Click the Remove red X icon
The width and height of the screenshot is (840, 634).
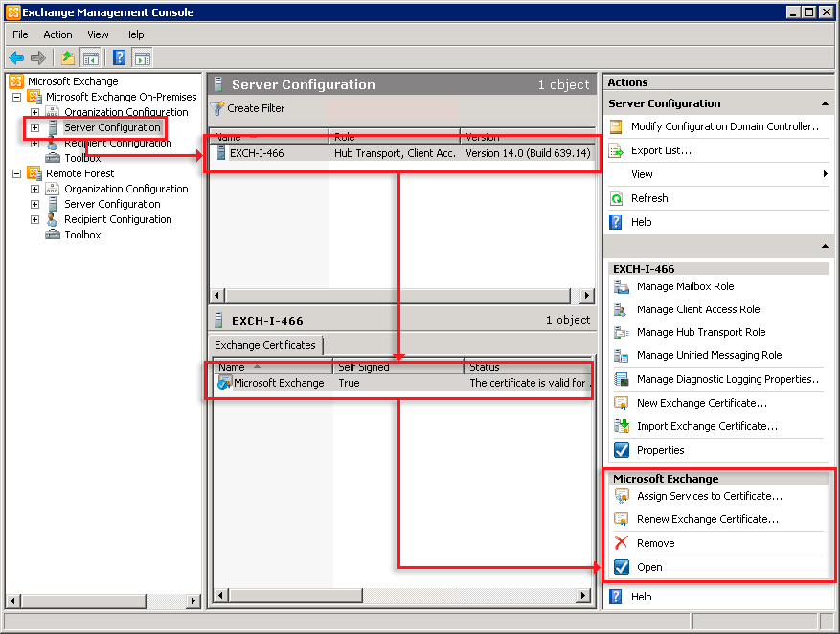(x=622, y=543)
